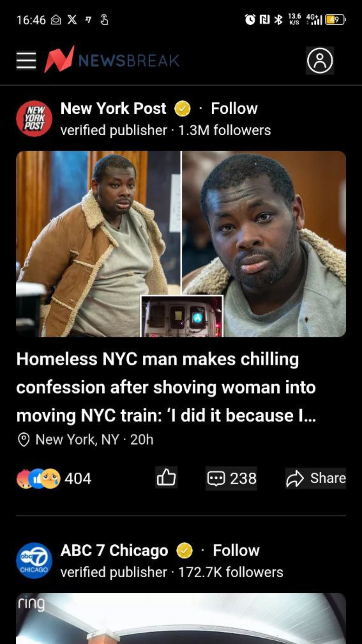Open the hamburger navigation menu

pos(26,60)
